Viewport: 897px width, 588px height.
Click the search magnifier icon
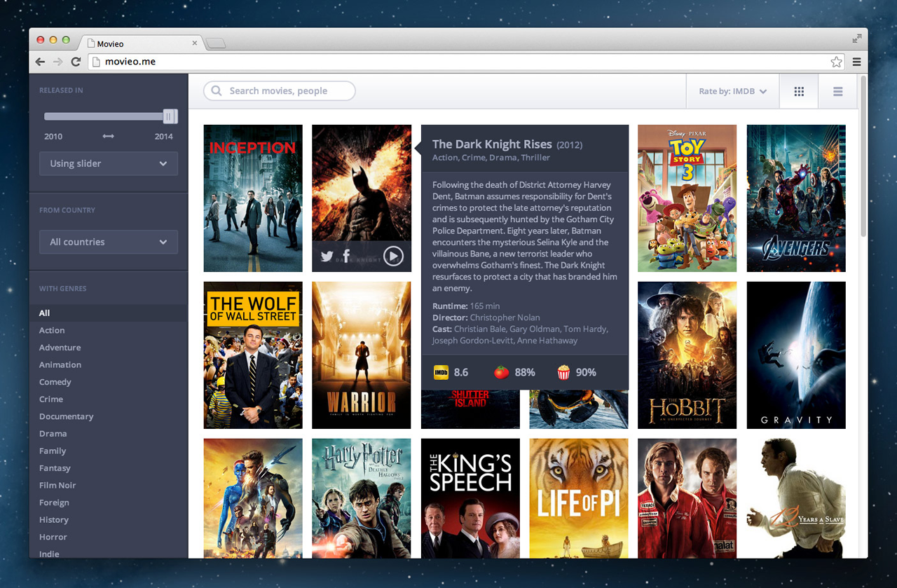coord(216,90)
